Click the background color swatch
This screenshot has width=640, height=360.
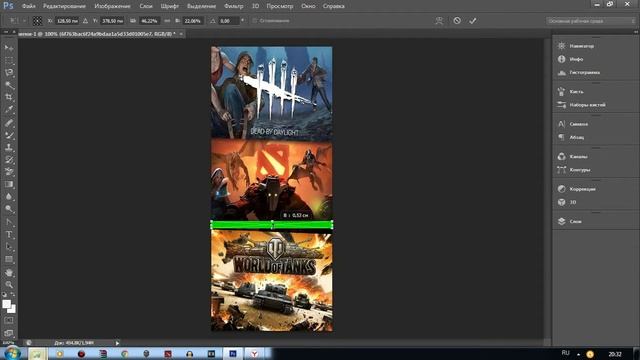point(12,309)
